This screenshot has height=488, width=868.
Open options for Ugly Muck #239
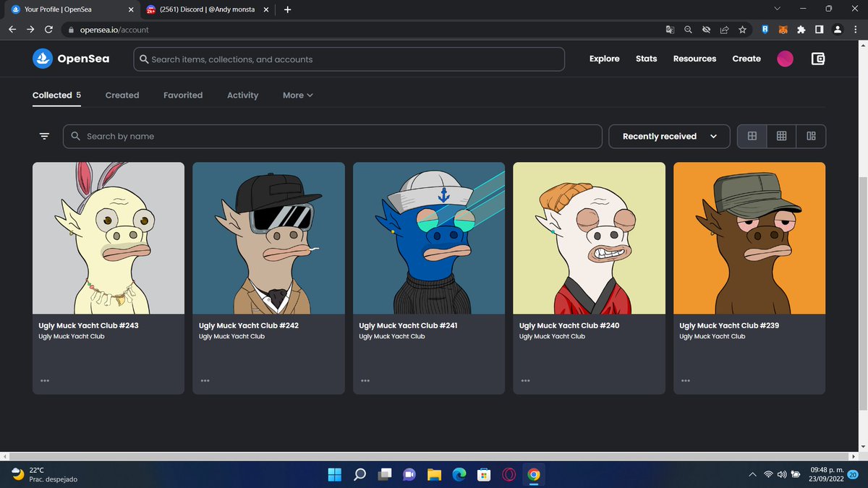[x=686, y=380]
